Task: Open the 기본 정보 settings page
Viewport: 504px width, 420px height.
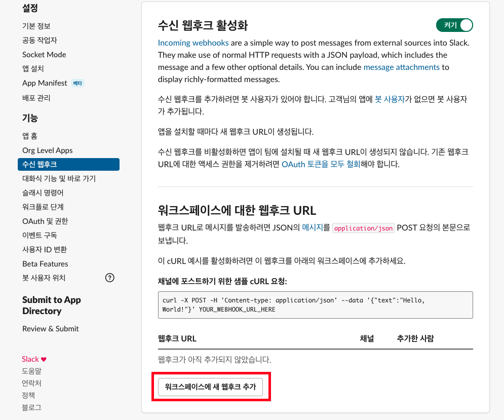Action: [x=36, y=26]
